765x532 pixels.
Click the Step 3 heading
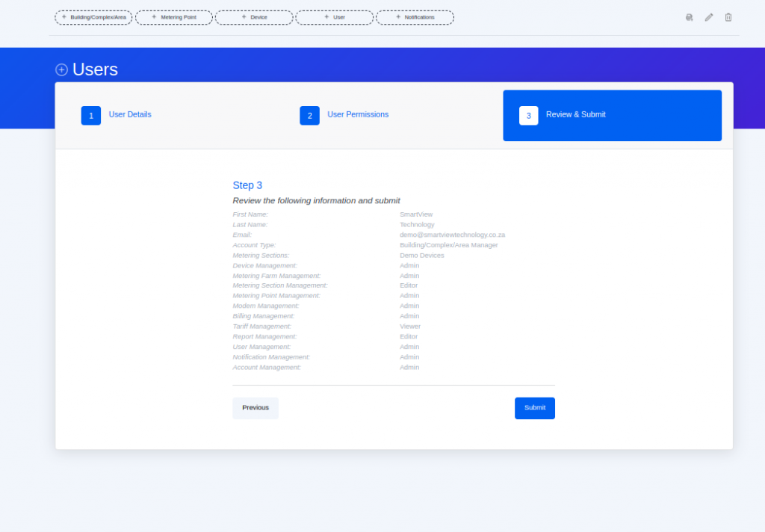tap(247, 185)
